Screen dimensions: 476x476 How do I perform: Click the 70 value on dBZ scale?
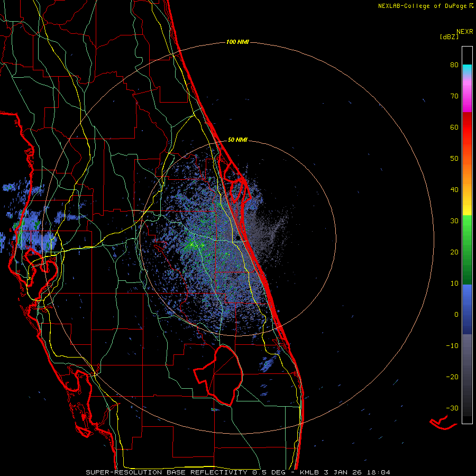454,96
